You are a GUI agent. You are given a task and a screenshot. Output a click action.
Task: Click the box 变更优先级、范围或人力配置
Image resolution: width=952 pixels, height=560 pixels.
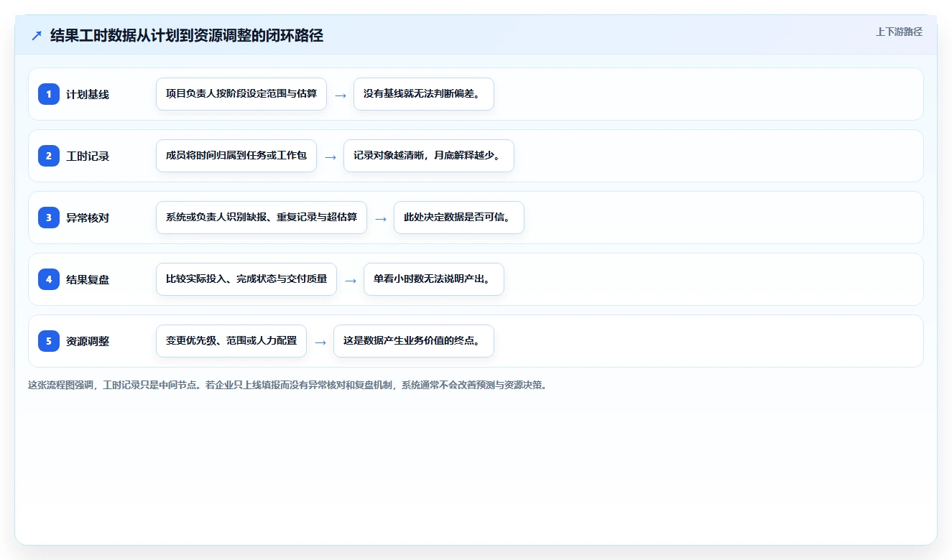tap(231, 341)
